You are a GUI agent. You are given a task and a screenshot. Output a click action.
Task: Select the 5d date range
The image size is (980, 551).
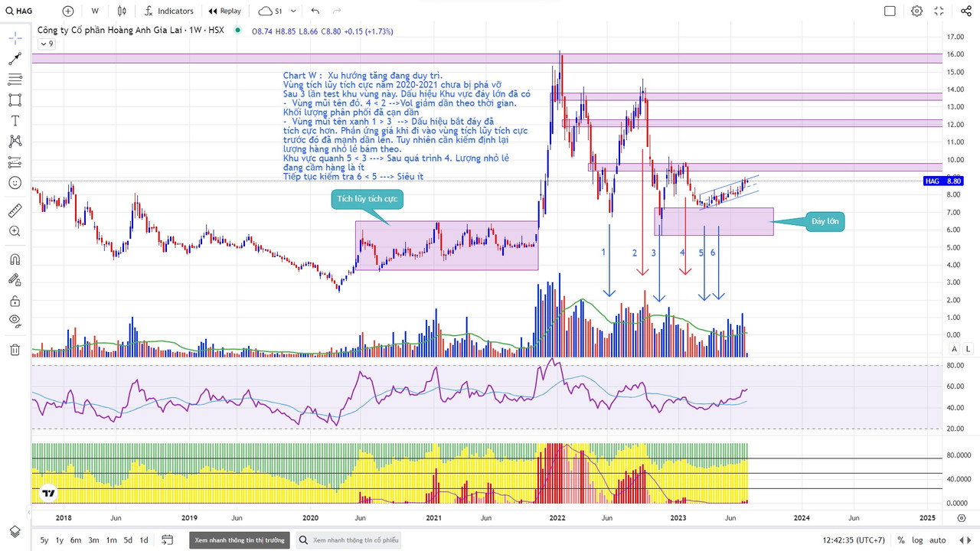[128, 540]
